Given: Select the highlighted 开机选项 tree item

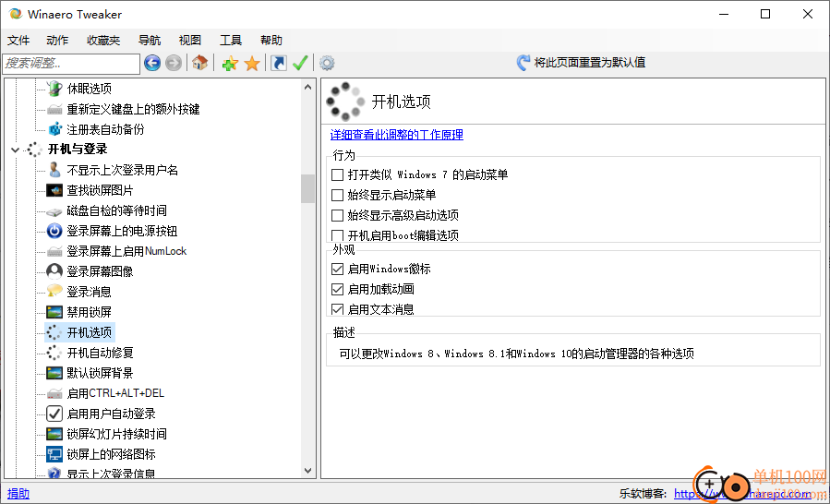Looking at the screenshot, I should (89, 332).
